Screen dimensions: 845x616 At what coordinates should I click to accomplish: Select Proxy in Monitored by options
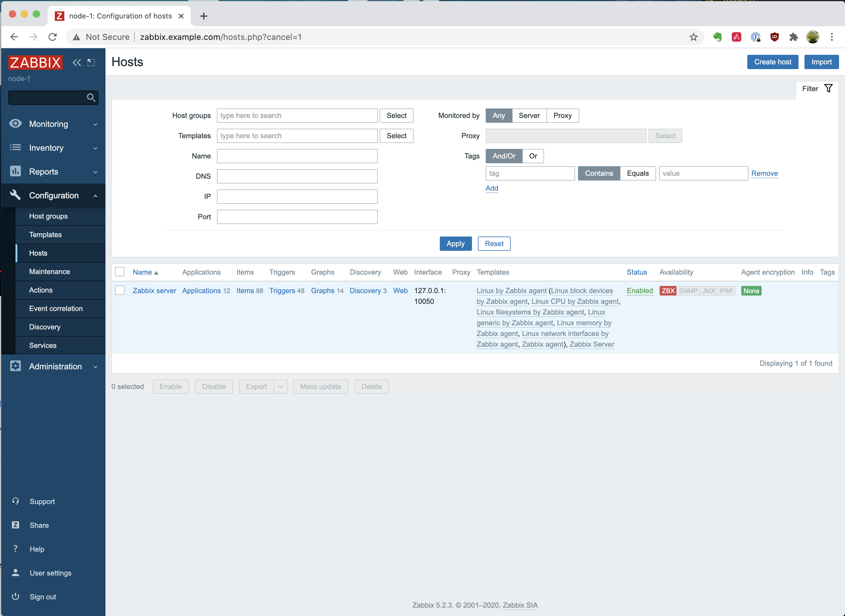point(562,116)
